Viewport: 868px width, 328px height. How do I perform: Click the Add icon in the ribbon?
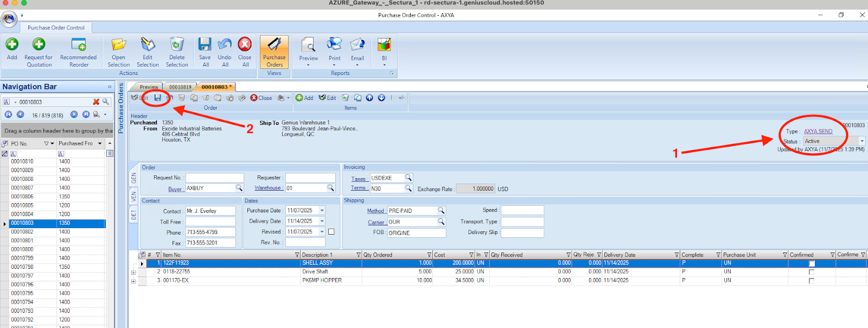coord(12,45)
